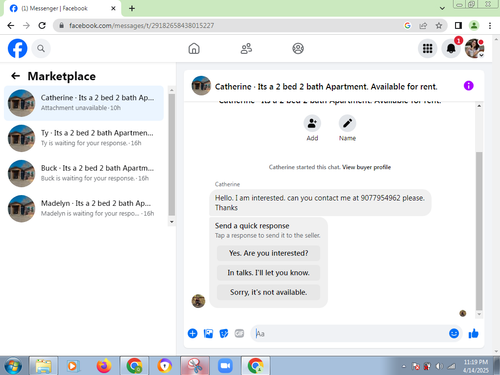The width and height of the screenshot is (500, 375).
Task: Add people to the chat
Action: (x=312, y=123)
